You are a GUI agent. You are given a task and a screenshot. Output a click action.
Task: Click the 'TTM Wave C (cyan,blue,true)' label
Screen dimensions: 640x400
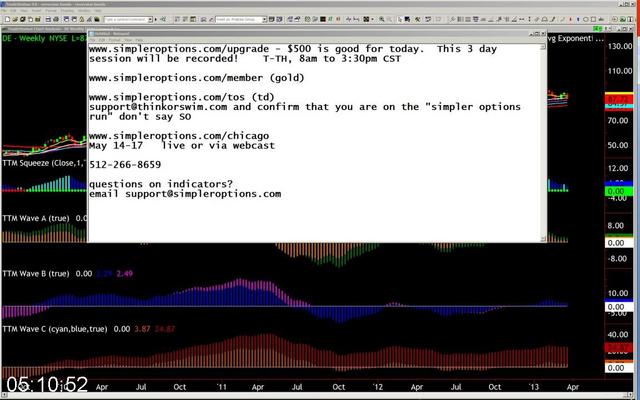click(55, 329)
